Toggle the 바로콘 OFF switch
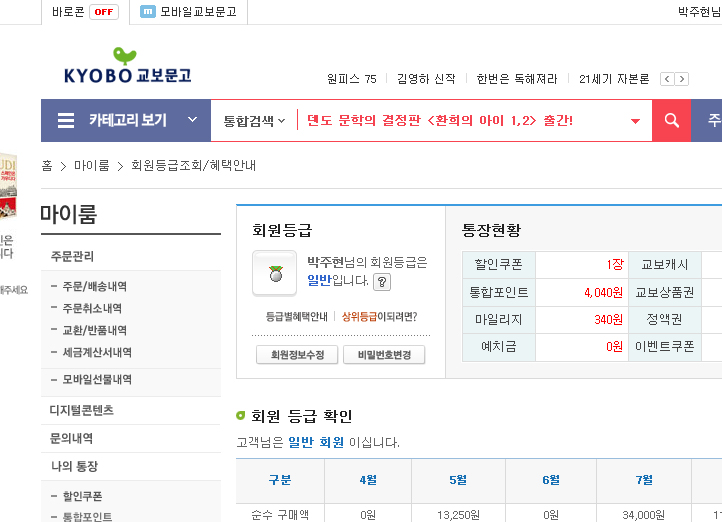Viewport: 722px width, 522px height. click(x=104, y=12)
